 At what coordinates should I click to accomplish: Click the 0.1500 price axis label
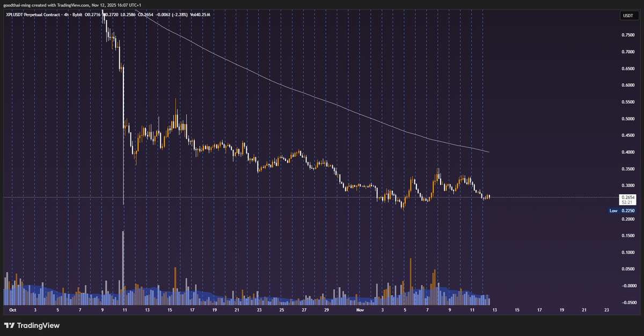click(x=628, y=236)
